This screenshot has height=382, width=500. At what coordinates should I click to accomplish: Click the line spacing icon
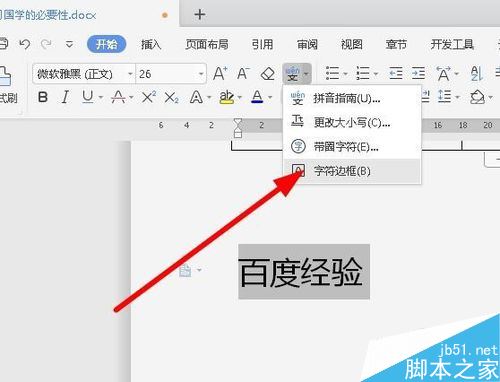[x=444, y=97]
